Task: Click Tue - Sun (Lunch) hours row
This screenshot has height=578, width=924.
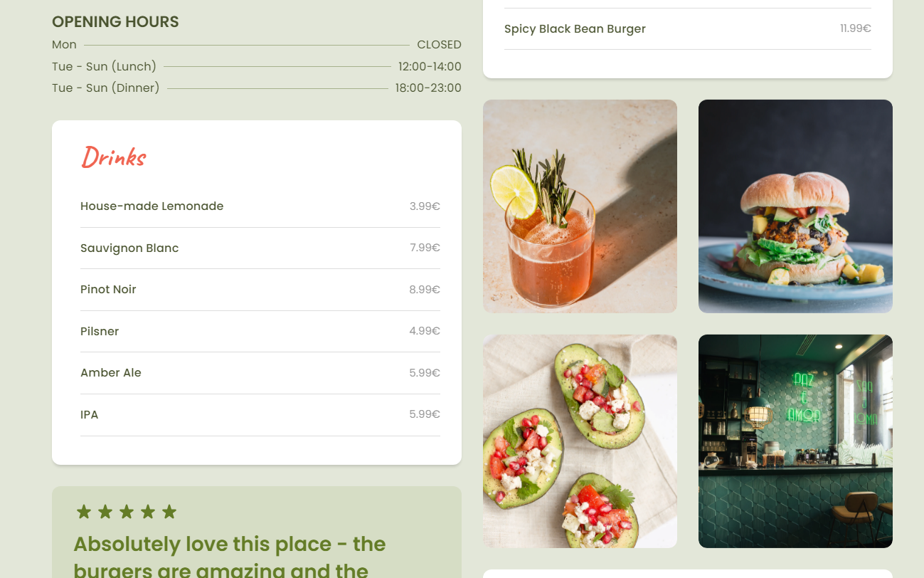Action: 257,66
